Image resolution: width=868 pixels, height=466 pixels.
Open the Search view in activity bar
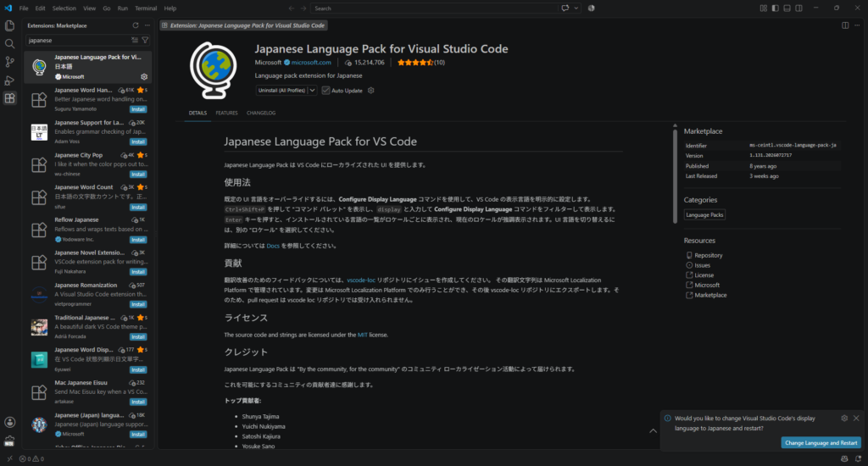point(9,44)
